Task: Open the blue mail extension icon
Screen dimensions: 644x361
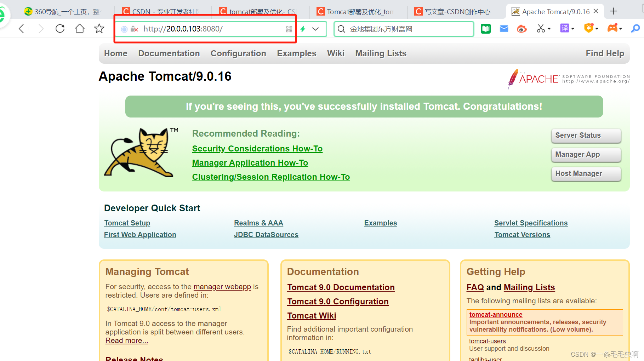Action: (504, 29)
